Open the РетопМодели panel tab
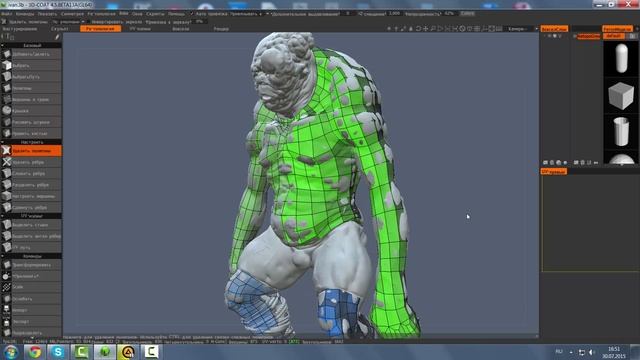Image resolution: width=640 pixels, height=360 pixels. 617,29
